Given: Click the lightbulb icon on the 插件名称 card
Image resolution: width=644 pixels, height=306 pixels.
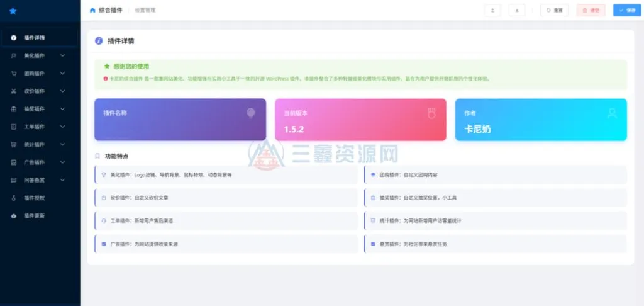Looking at the screenshot, I should (x=250, y=113).
